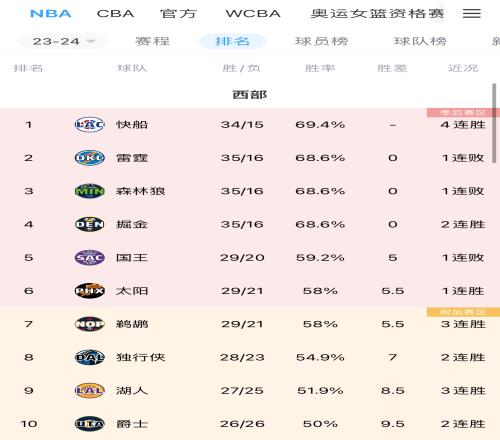Click the 近况 column header
This screenshot has height=440, width=500.
coord(463,68)
